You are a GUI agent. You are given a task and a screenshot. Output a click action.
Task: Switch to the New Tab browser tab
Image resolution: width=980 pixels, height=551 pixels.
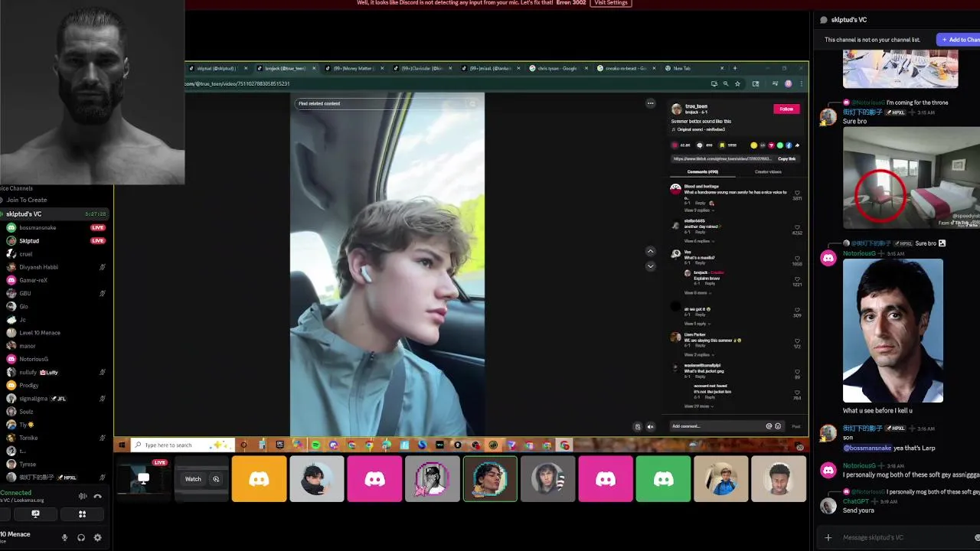point(681,68)
